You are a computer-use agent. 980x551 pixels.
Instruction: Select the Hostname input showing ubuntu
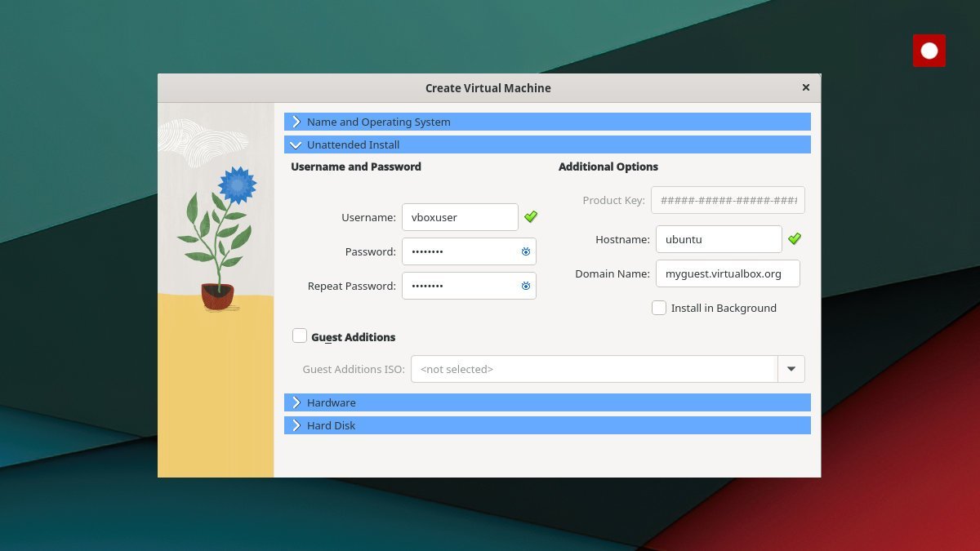click(719, 238)
